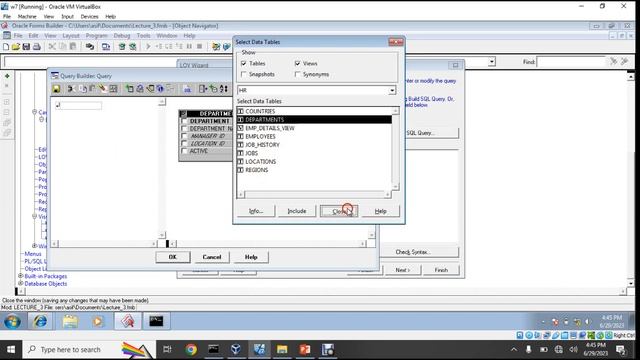Click the Sort icon in Query Builder toolbar
The height and width of the screenshot is (360, 640).
click(x=224, y=89)
